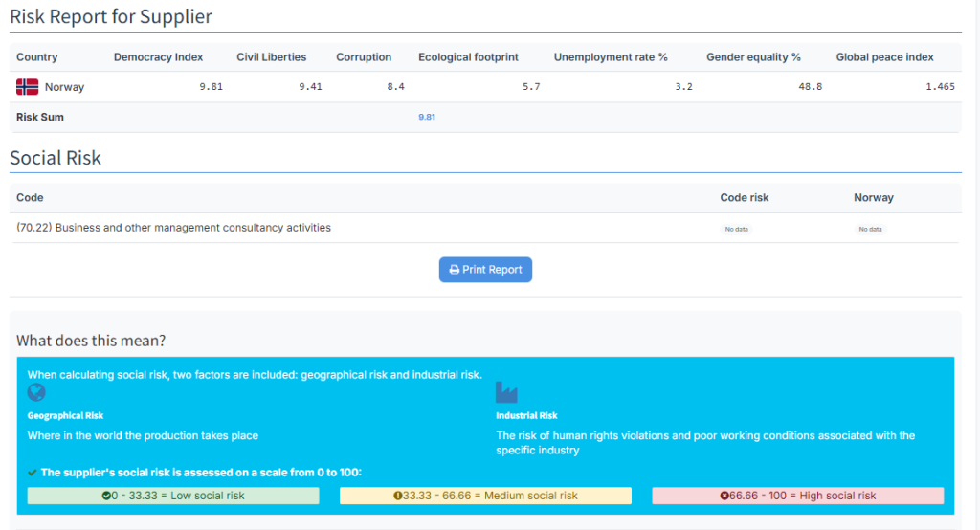980x530 pixels.
Task: Click the green checkmark before the supplier's social risk text
Action: 33,473
